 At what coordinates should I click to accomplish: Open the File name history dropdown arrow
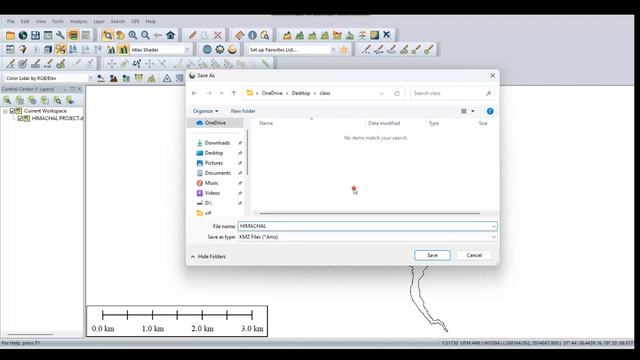[x=493, y=226]
